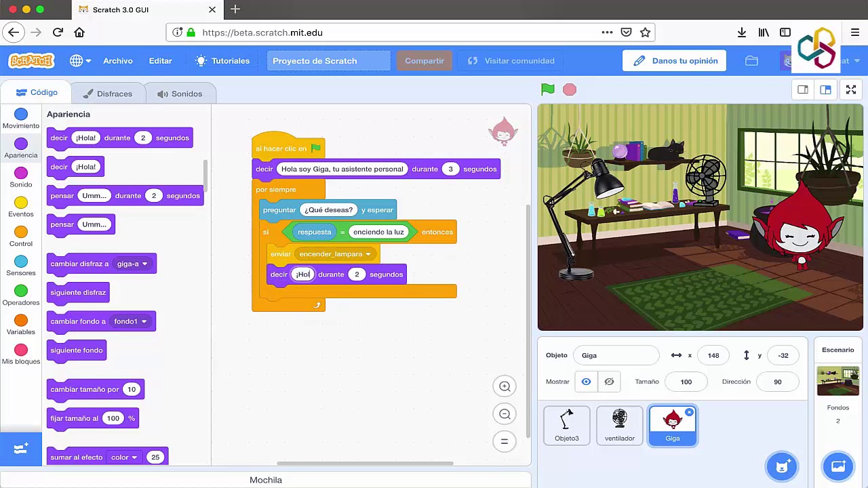Switch to large stage layout
This screenshot has height=488, width=868.
click(x=825, y=89)
